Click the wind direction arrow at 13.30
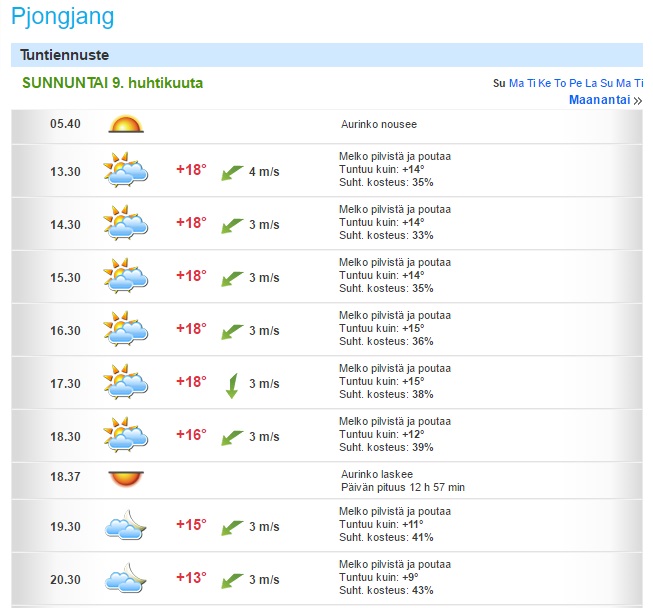Viewport: 653px width, 608px height. (x=232, y=171)
